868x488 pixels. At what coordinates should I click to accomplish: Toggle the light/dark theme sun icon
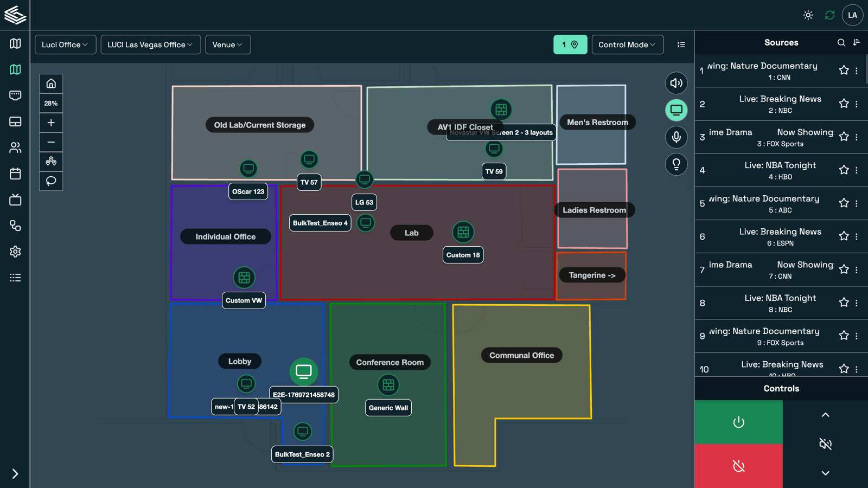coord(808,15)
